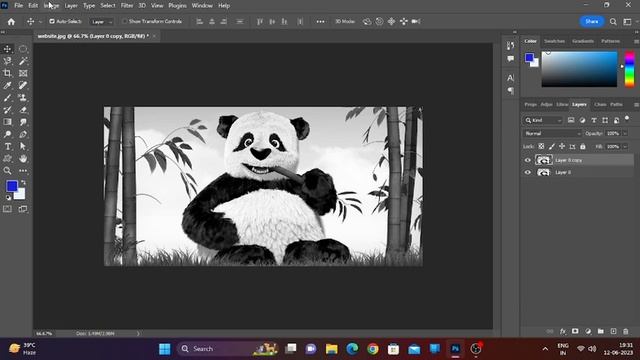The height and width of the screenshot is (360, 640).
Task: Select the Hand tool
Action: click(23, 158)
